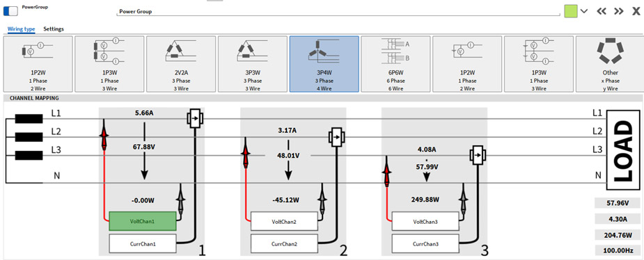Select the first 1P2W wiring type
Image resolution: width=644 pixels, height=260 pixels.
point(38,64)
